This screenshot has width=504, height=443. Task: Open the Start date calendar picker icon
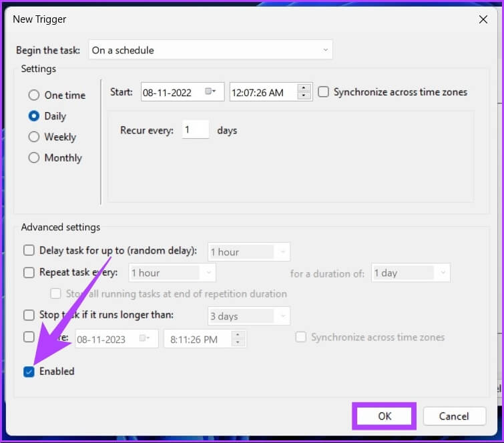click(210, 91)
